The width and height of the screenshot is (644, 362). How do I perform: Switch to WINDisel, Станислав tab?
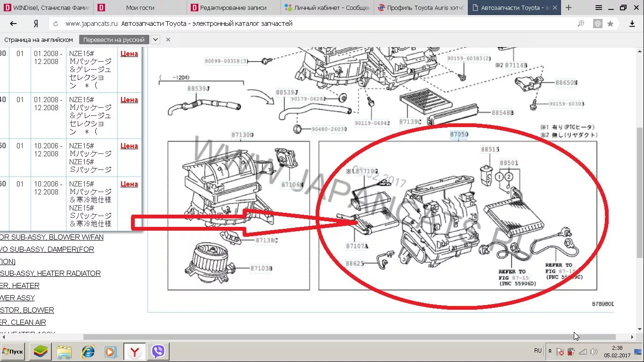coord(47,8)
